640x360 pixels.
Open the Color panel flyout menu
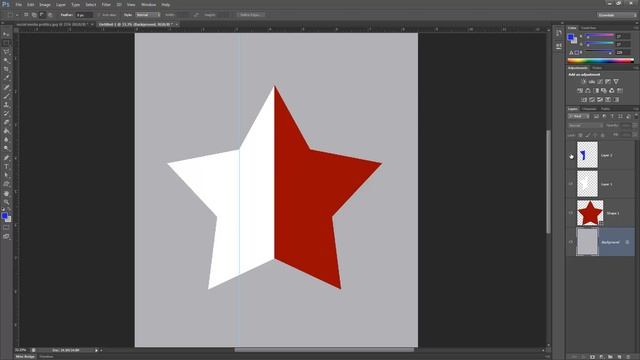click(x=636, y=28)
